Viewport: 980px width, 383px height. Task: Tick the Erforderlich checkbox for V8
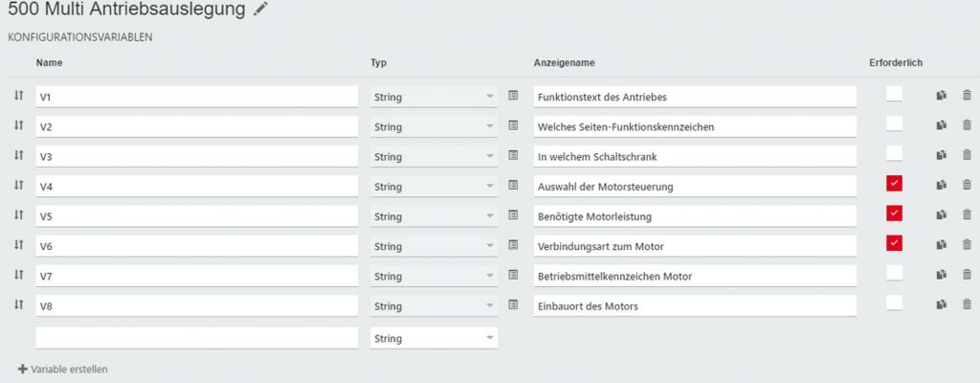click(894, 303)
